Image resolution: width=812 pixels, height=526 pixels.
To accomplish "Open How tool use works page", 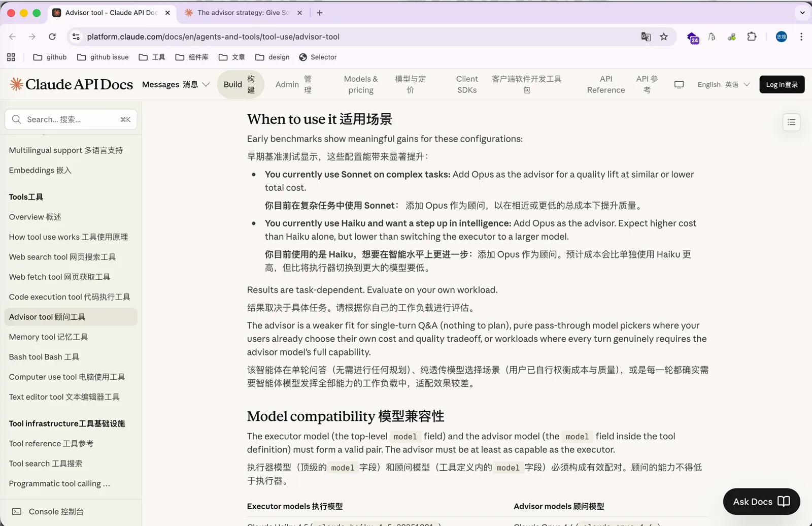I will point(69,237).
